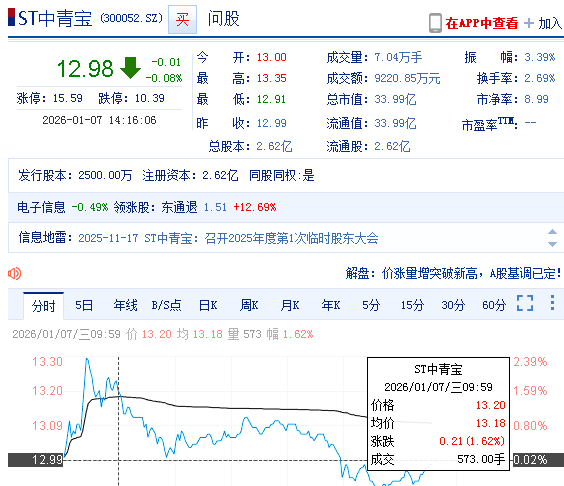Click the red 买 buy button
The image size is (564, 486).
point(182,19)
